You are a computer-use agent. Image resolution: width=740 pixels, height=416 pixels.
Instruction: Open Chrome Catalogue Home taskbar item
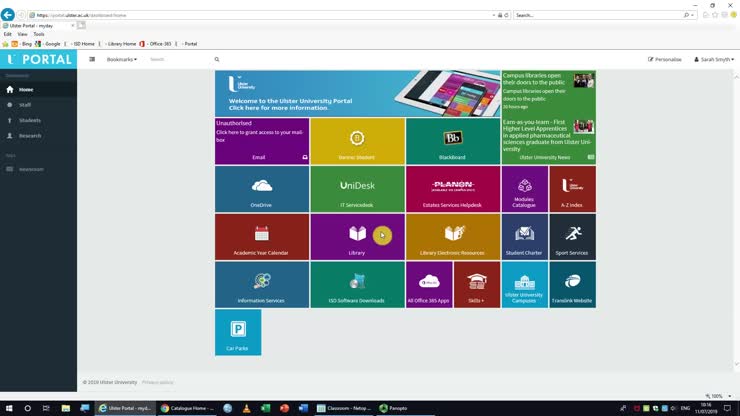187,408
